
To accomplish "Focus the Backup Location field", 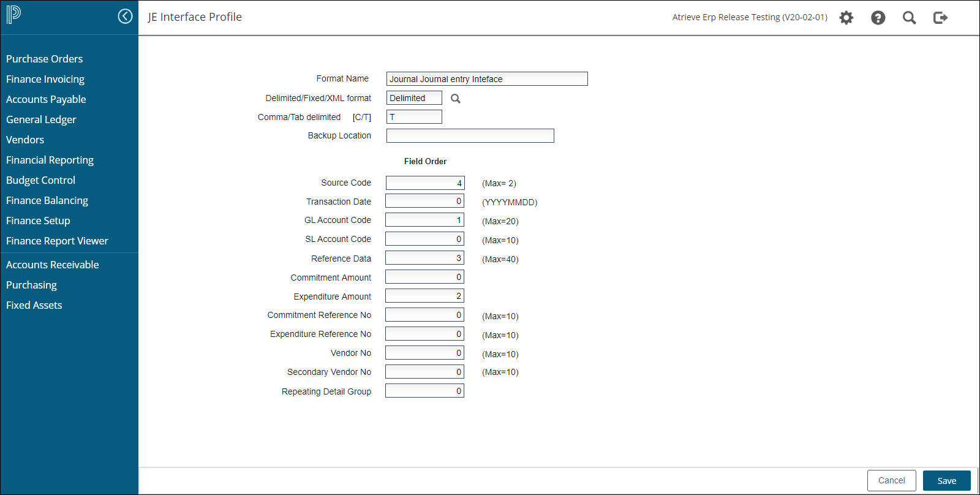I will tap(470, 136).
